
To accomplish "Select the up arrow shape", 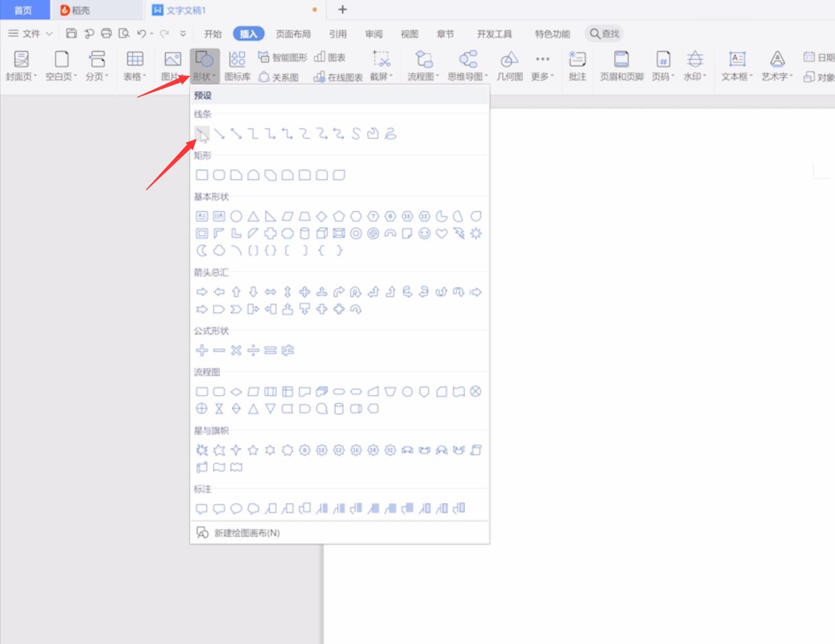I will pos(236,292).
